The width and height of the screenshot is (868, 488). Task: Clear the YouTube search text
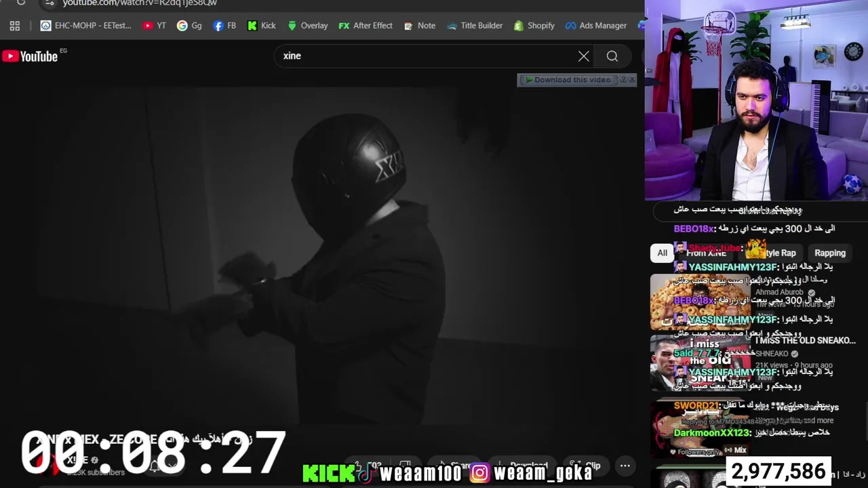click(584, 56)
